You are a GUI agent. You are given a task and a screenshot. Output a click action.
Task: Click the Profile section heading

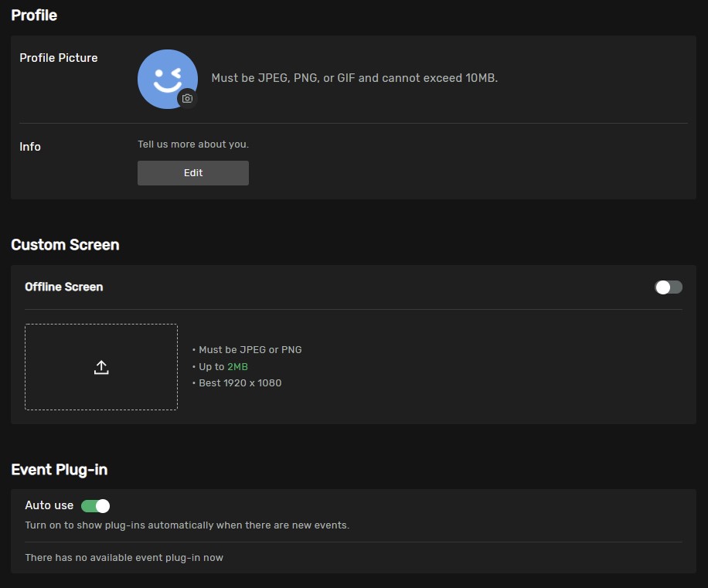tap(34, 15)
